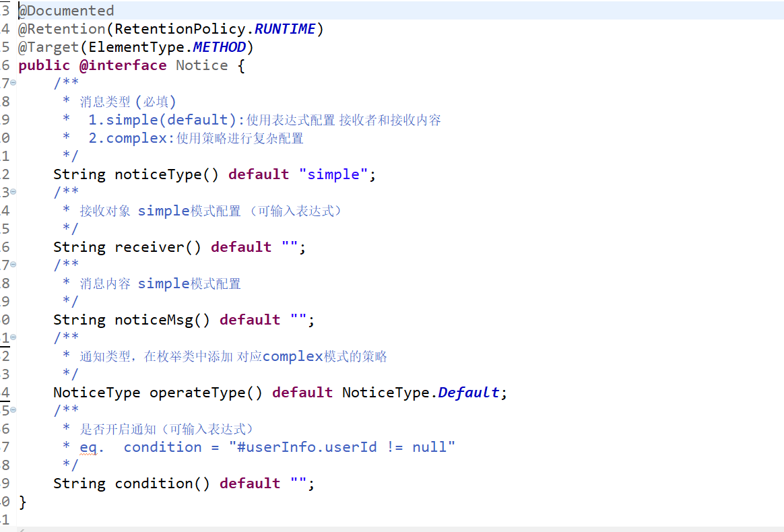Click the underlined eq. word in comment
Screen dimensions: 784x532
point(92,448)
